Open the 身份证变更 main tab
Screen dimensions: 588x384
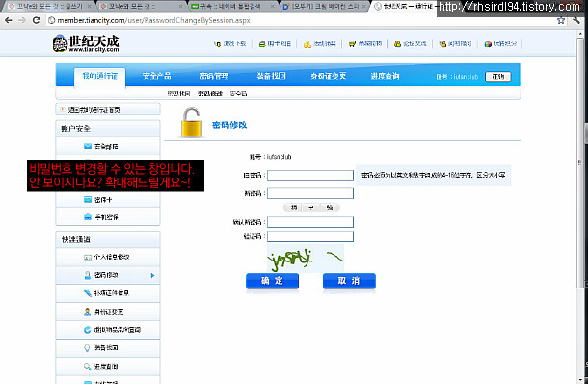coord(328,76)
